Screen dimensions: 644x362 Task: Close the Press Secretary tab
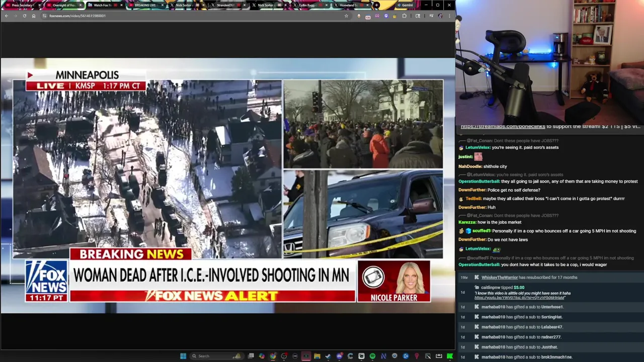39,5
